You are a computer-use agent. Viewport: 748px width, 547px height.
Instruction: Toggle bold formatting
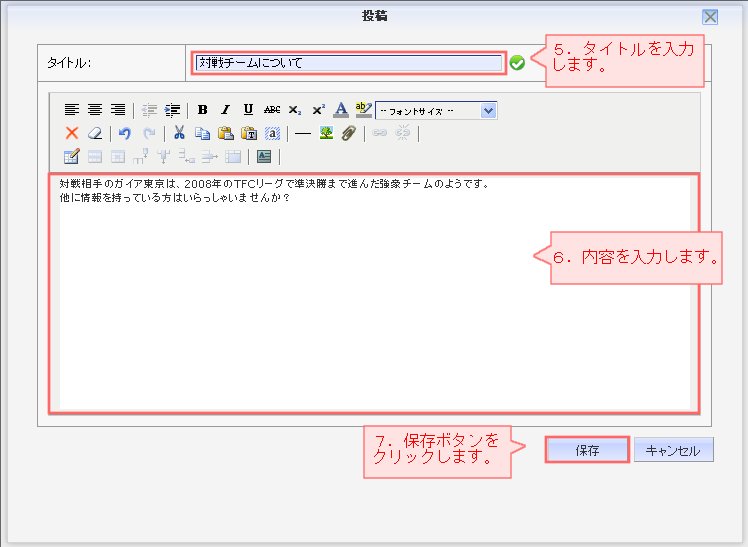(202, 110)
